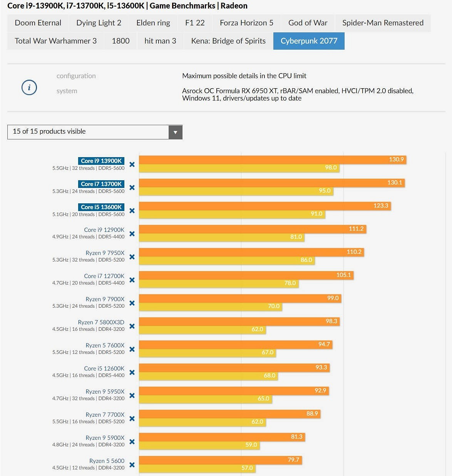Select the Elden ring tab
Viewport: 452px width, 476px height.
[x=153, y=23]
